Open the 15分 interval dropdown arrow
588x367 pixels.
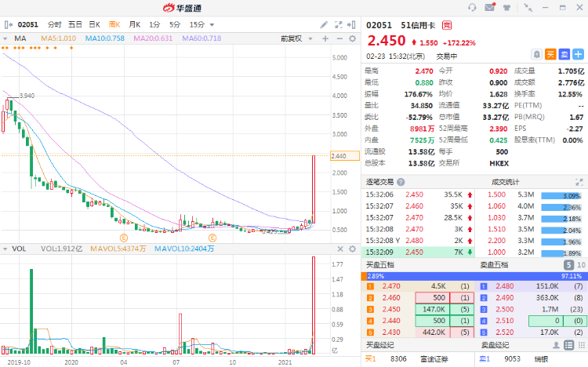[212, 25]
